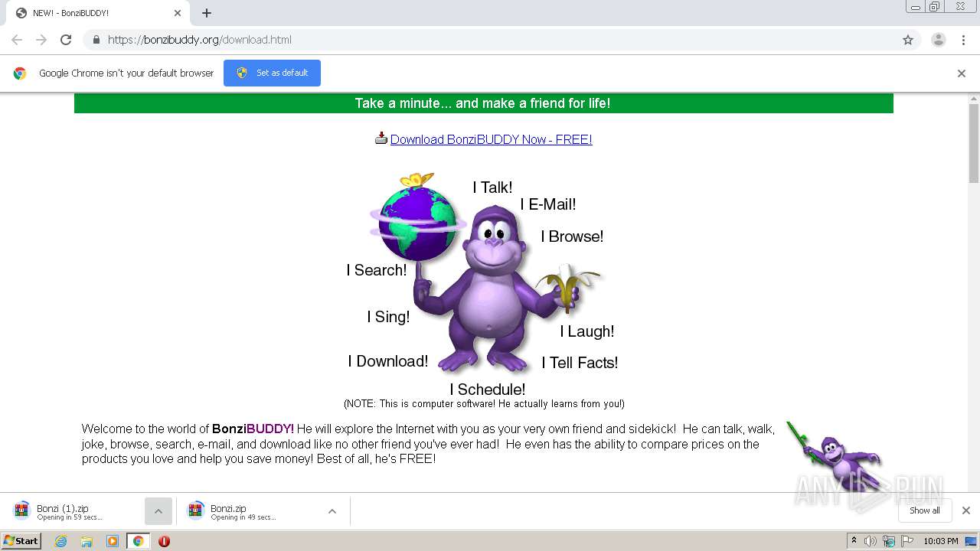
Task: Close the NEW! - BonziBUDDY! tab
Action: click(178, 13)
